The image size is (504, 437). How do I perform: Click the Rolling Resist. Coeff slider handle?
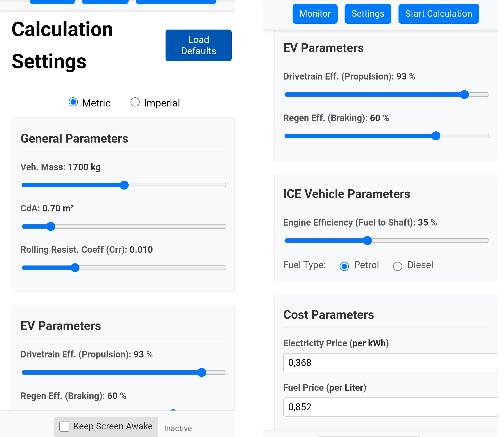click(x=75, y=268)
